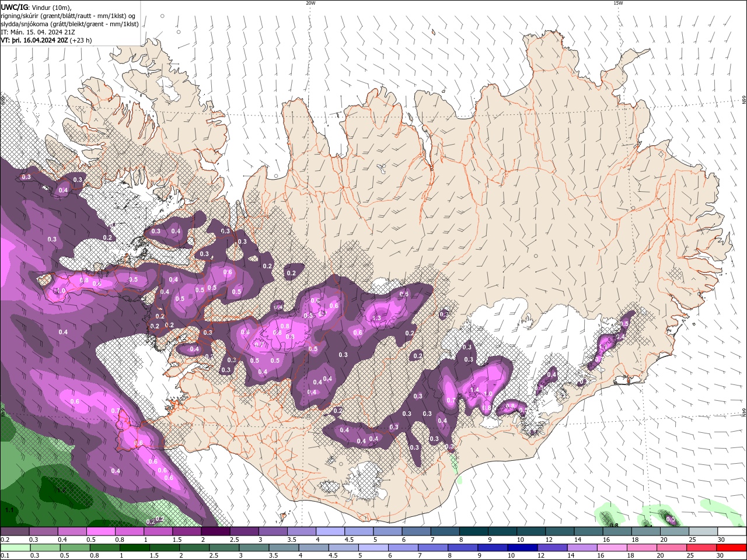Click the '20W' longitude label
The image size is (747, 560).
310,3
